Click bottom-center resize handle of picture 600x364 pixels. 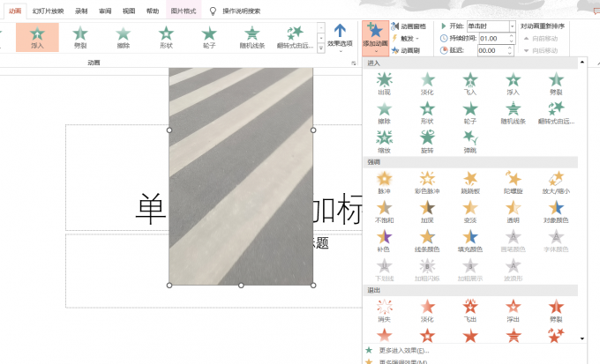[241, 286]
